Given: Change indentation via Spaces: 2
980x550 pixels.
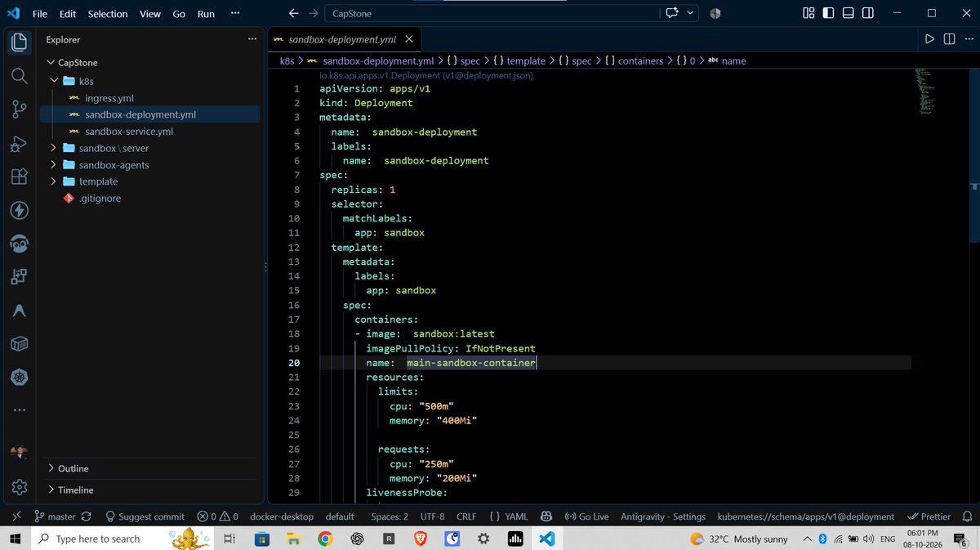Looking at the screenshot, I should (x=390, y=516).
